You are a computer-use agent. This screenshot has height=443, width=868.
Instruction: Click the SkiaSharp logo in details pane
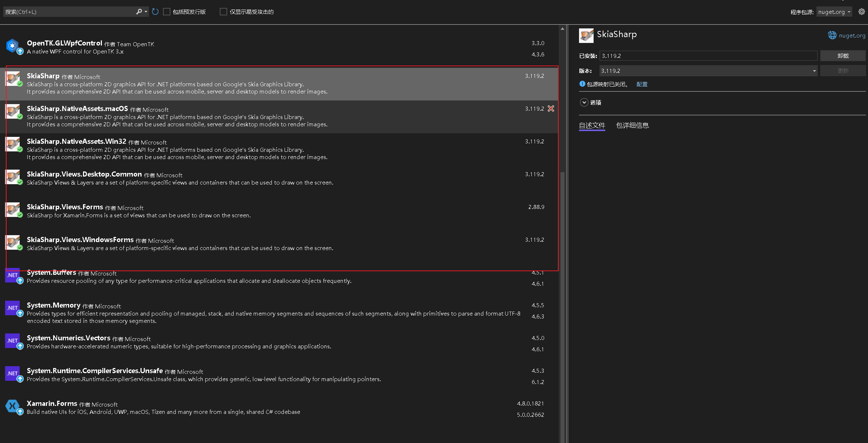point(586,36)
